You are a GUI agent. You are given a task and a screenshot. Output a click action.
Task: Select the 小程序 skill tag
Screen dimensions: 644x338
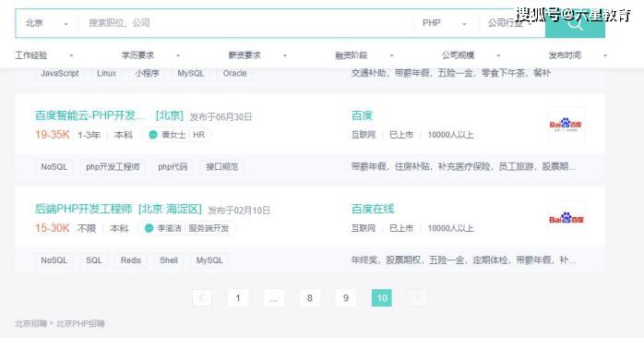[x=147, y=73]
